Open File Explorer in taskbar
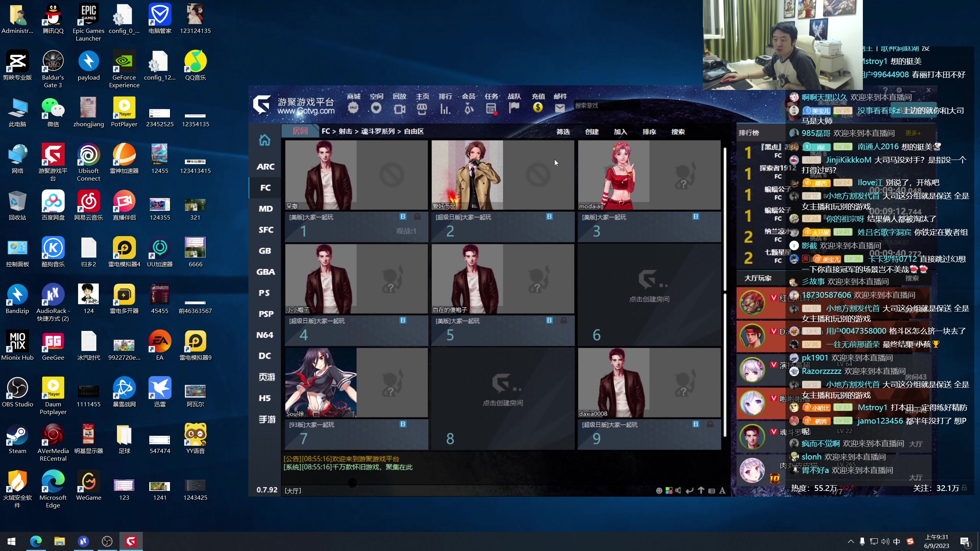This screenshot has height=551, width=980. tap(59, 541)
